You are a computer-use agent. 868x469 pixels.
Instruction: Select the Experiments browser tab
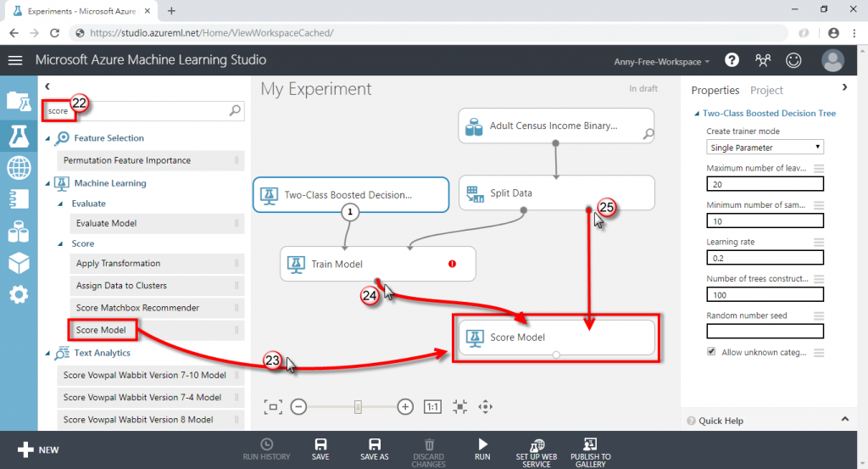pyautogui.click(x=81, y=11)
